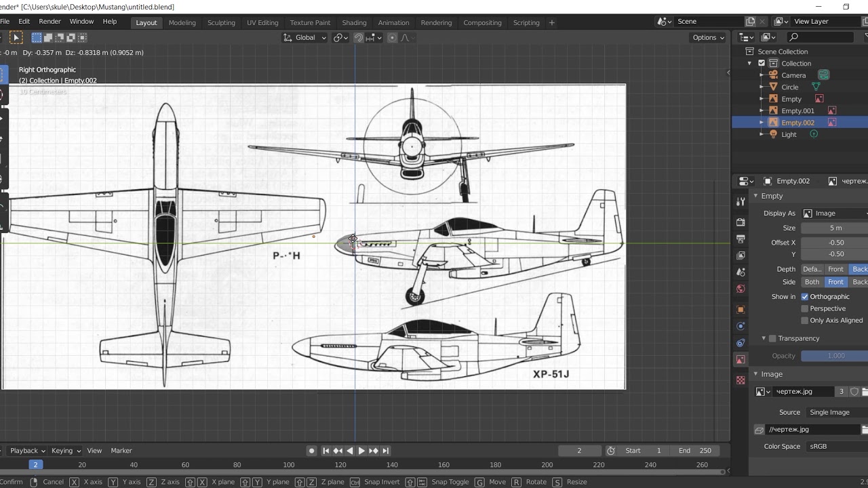
Task: Switch to the UV Editing workspace tab
Action: pos(262,22)
